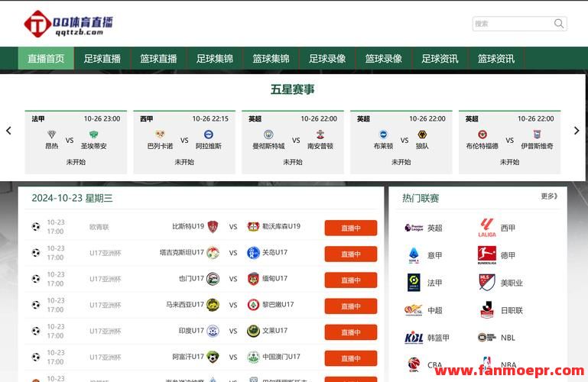Click the search magnifier icon
Viewport: 588px width, 382px height.
click(x=559, y=24)
